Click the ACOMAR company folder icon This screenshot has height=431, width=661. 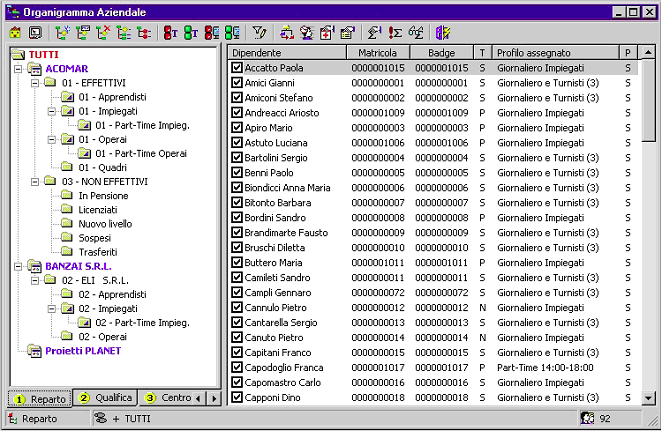[35, 69]
